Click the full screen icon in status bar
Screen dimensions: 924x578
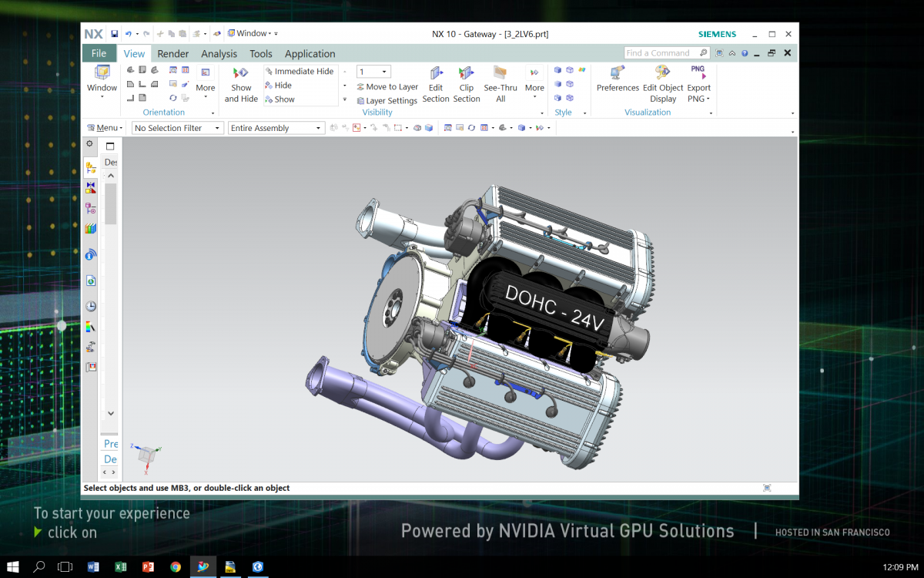pyautogui.click(x=767, y=488)
